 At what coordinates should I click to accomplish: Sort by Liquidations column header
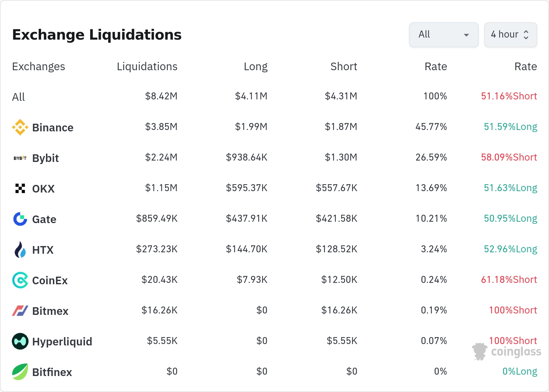click(147, 66)
